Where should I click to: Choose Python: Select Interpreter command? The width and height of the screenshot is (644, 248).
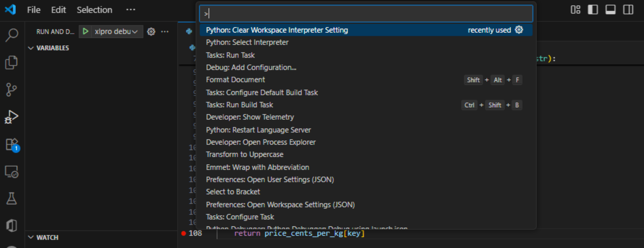point(366,42)
